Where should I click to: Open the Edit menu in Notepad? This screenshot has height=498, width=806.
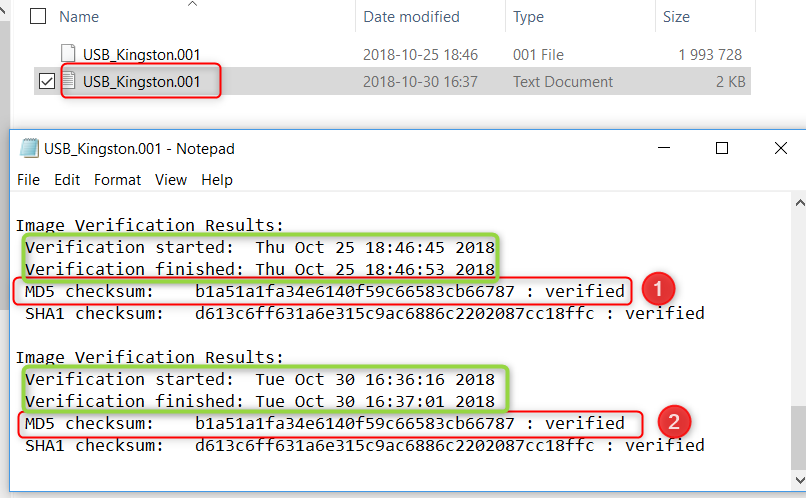(x=67, y=180)
